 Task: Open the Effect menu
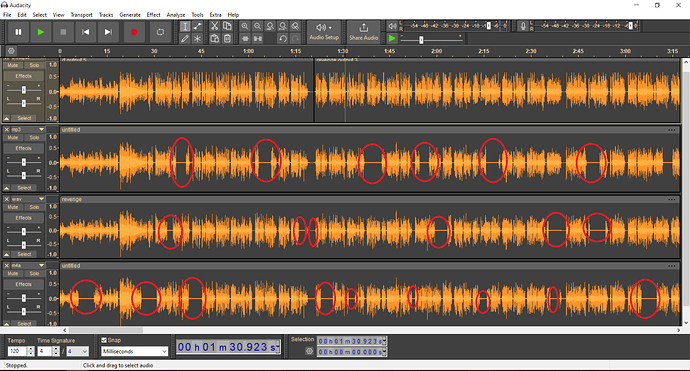click(153, 15)
